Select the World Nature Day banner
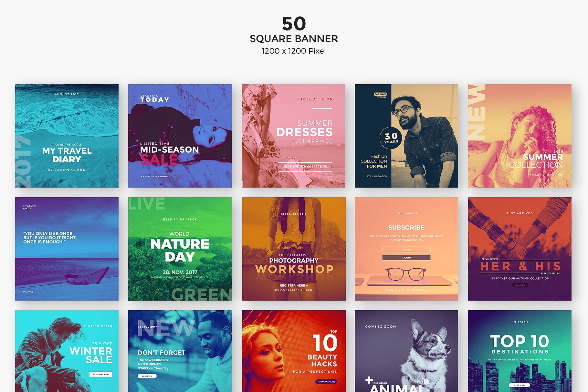 coord(180,249)
